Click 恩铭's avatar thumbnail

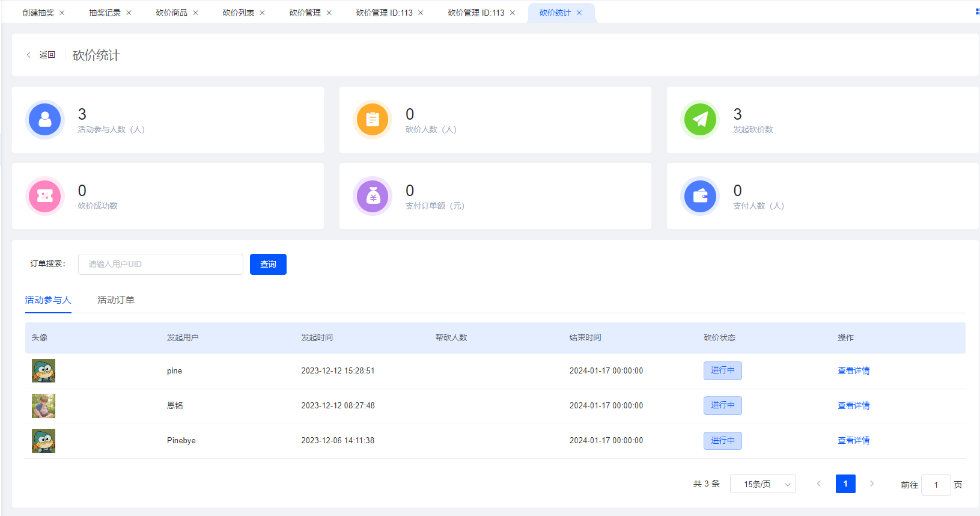(43, 405)
